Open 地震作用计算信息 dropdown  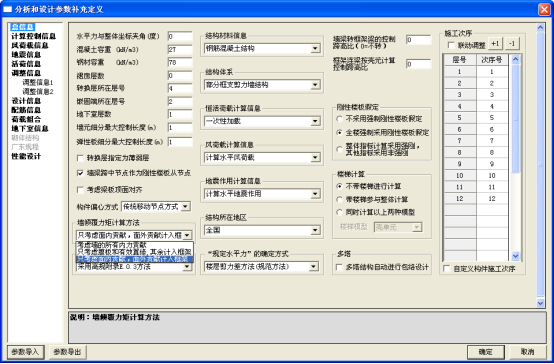click(x=262, y=194)
